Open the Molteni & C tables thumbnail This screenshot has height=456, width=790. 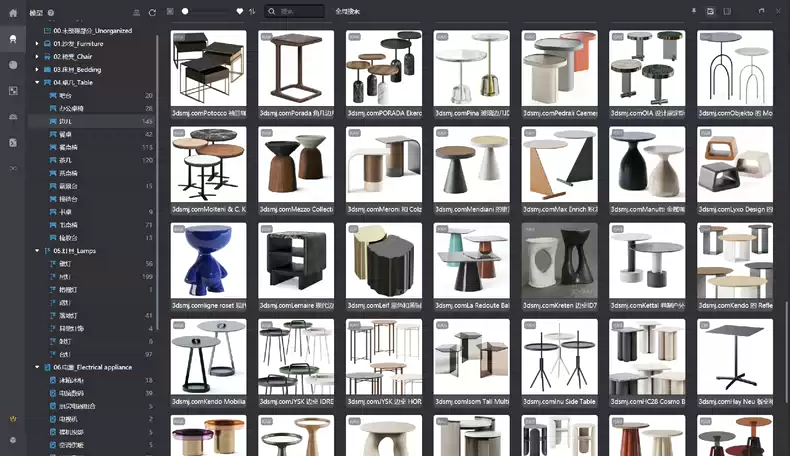click(209, 164)
